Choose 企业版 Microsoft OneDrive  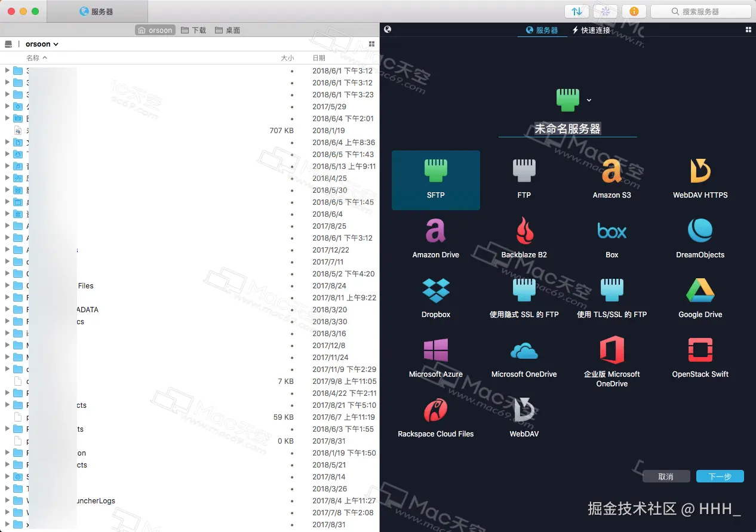tap(611, 362)
